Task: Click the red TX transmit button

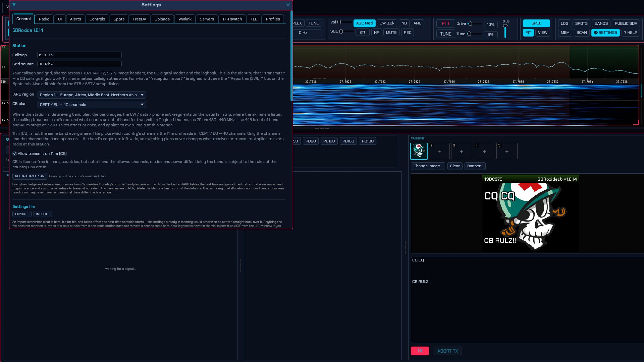Action: coord(420,351)
